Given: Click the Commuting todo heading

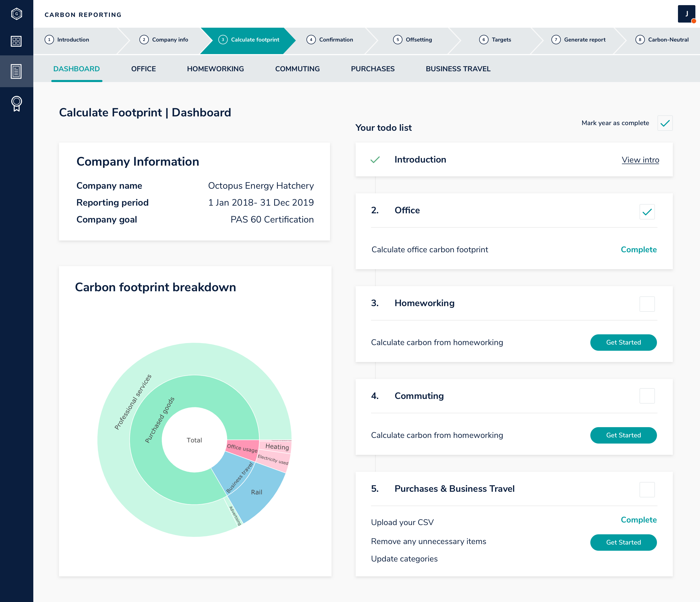Looking at the screenshot, I should tap(419, 396).
